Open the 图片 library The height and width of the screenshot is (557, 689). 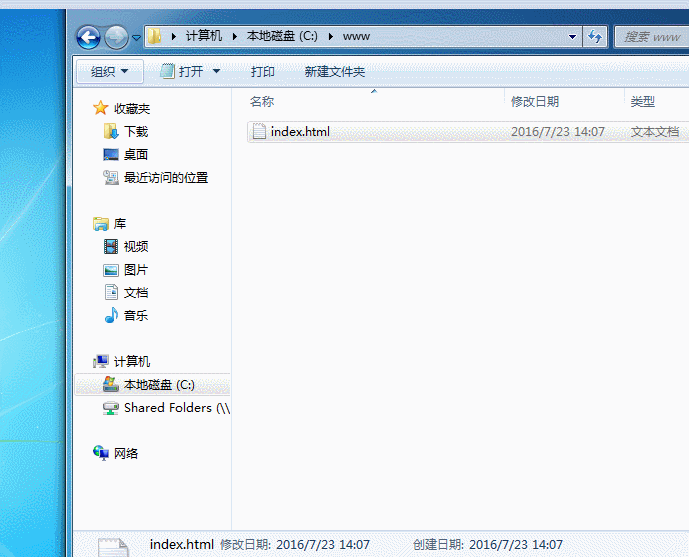[136, 270]
